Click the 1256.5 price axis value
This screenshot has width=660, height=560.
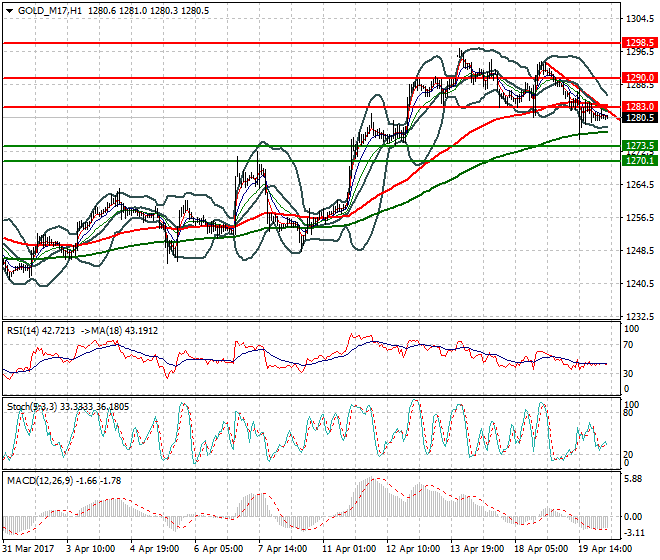[x=640, y=218]
